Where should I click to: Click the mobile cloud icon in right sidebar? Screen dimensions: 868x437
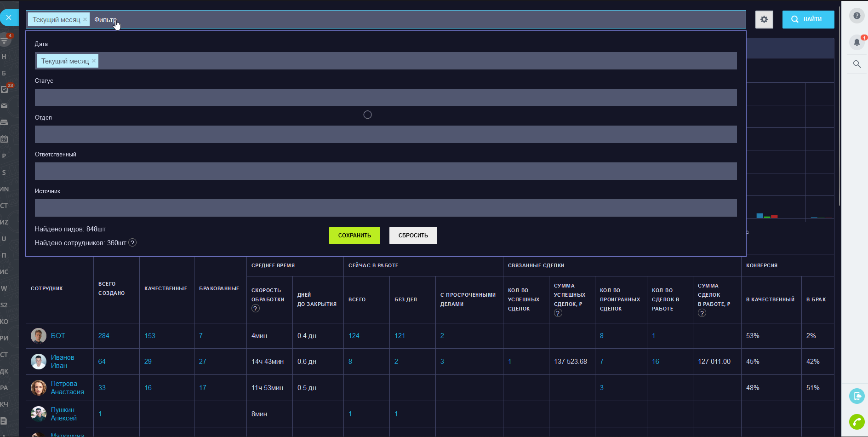pyautogui.click(x=857, y=396)
